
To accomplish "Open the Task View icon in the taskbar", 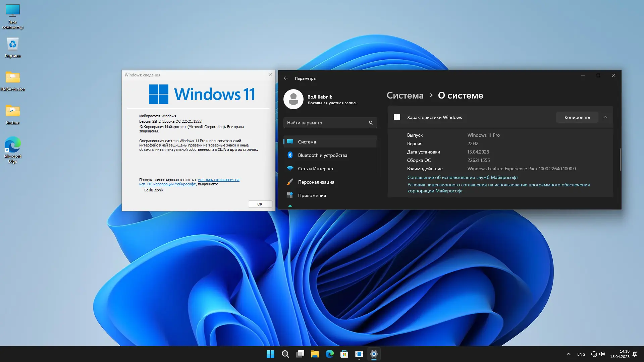I will pos(300,354).
